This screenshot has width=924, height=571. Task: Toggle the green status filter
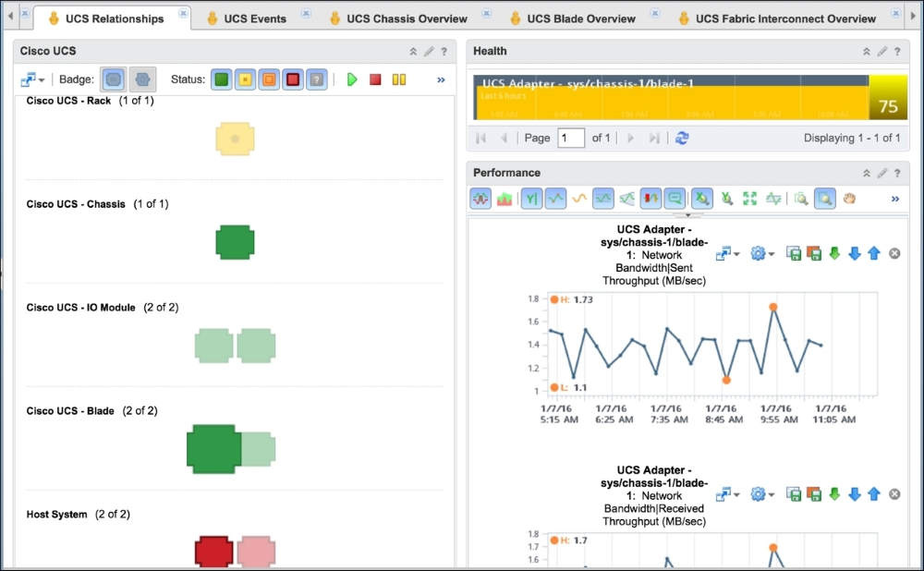pyautogui.click(x=222, y=79)
